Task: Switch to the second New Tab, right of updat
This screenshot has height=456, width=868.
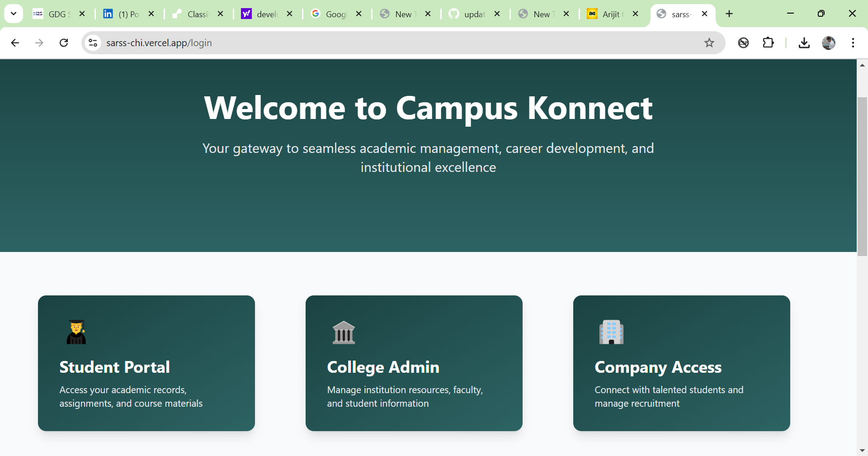Action: click(x=536, y=14)
